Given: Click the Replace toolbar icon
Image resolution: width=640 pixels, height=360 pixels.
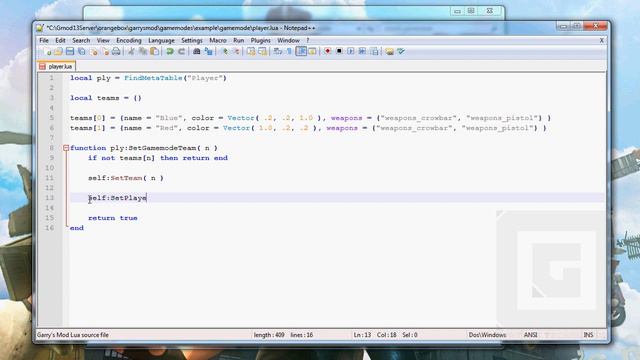Looking at the screenshot, I should (209, 51).
